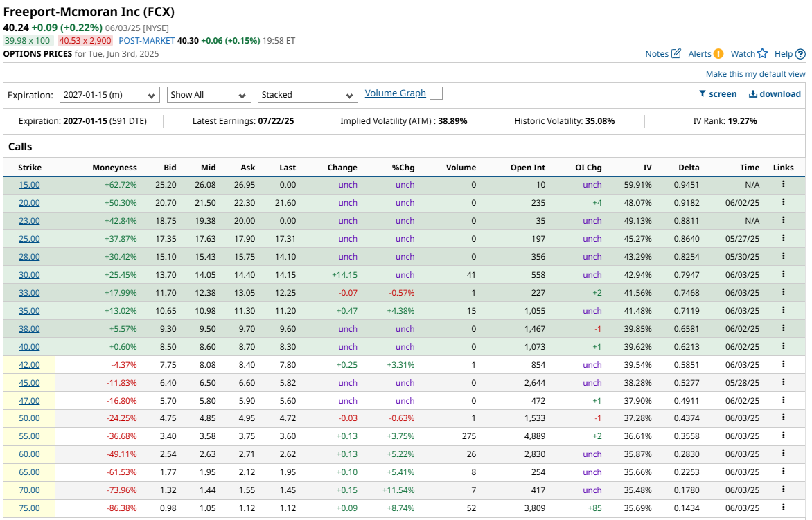
Task: Open links menu for 47.00 strike row
Action: click(x=783, y=400)
